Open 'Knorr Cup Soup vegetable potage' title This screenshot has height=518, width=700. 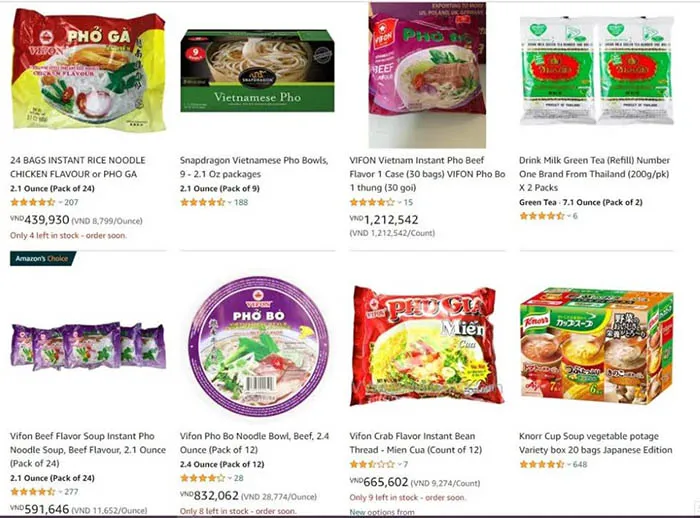tap(596, 443)
